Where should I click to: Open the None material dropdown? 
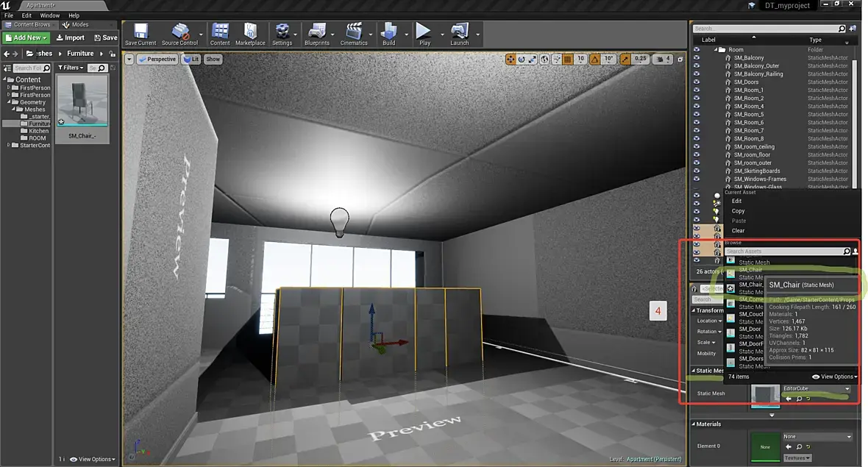[x=817, y=437]
